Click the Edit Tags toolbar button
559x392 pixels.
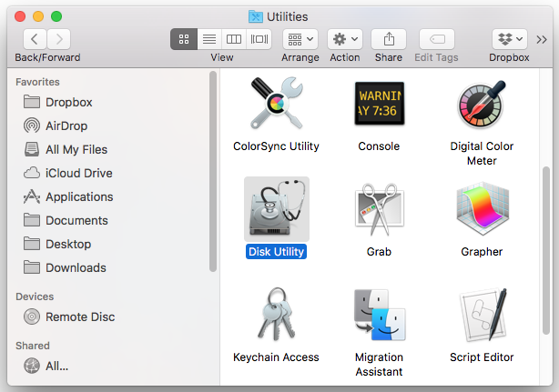click(x=437, y=39)
